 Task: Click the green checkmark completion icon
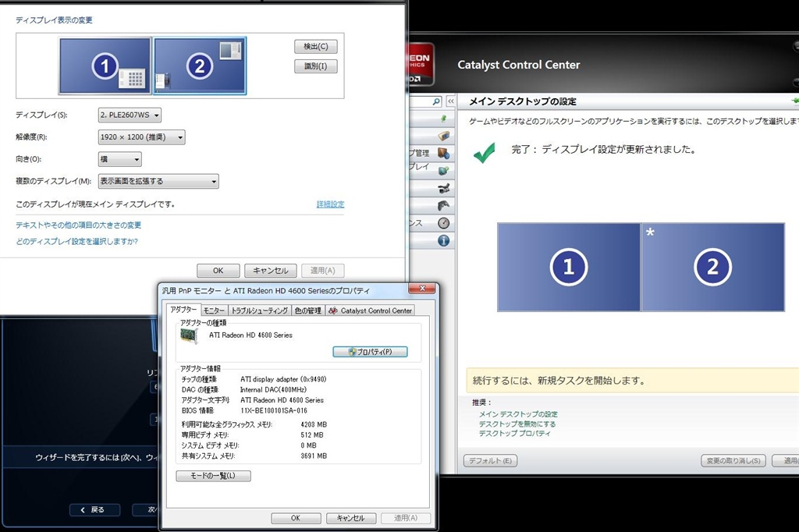pos(484,152)
